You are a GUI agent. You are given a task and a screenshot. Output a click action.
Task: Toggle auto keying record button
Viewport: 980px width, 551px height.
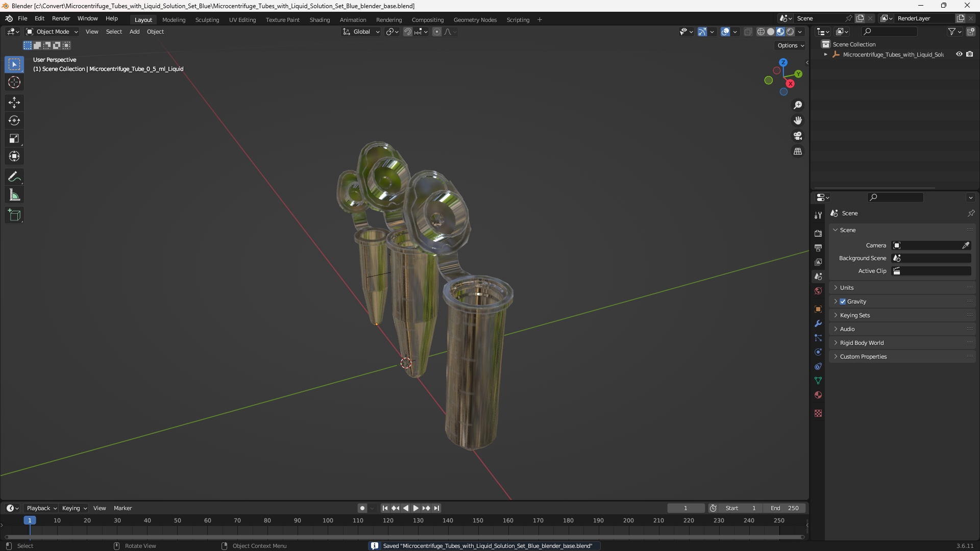click(x=362, y=508)
